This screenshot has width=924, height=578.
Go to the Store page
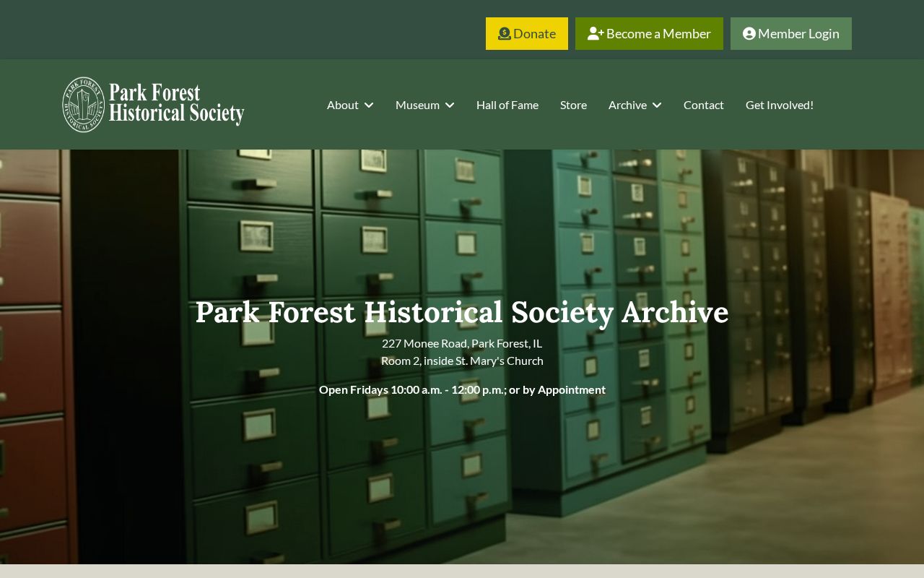[x=573, y=105]
